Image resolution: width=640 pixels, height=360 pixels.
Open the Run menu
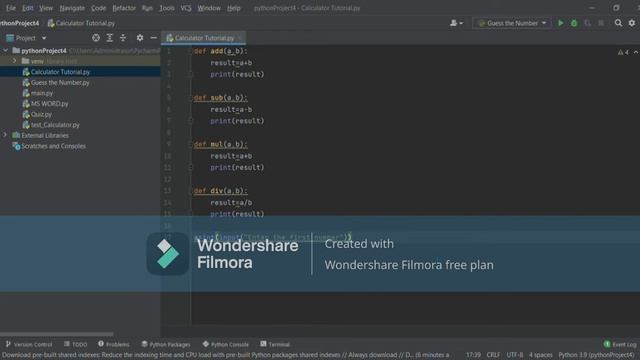pos(147,8)
